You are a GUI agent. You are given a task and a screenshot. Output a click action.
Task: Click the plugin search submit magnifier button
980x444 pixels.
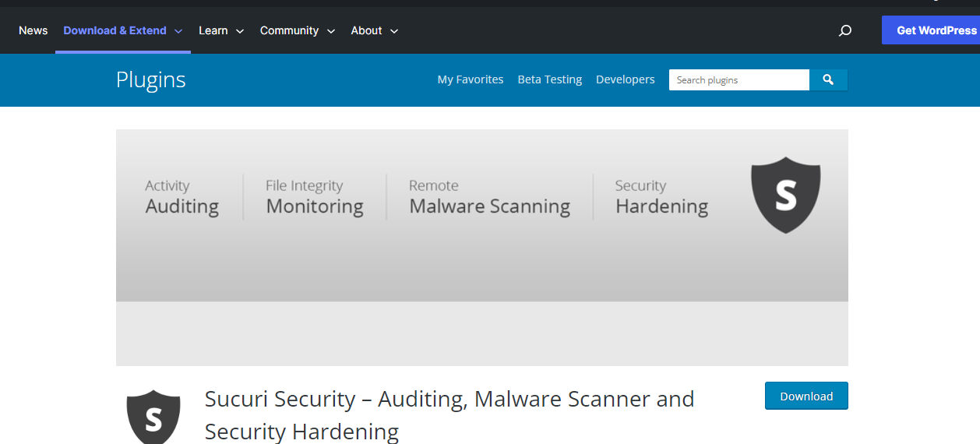pyautogui.click(x=829, y=79)
